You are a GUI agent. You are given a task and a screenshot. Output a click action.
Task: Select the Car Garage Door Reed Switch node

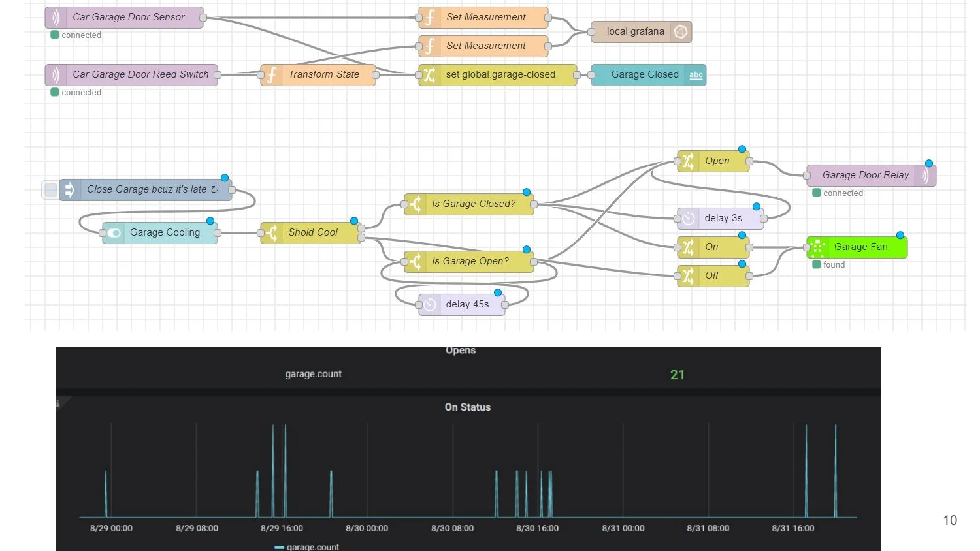tap(131, 75)
